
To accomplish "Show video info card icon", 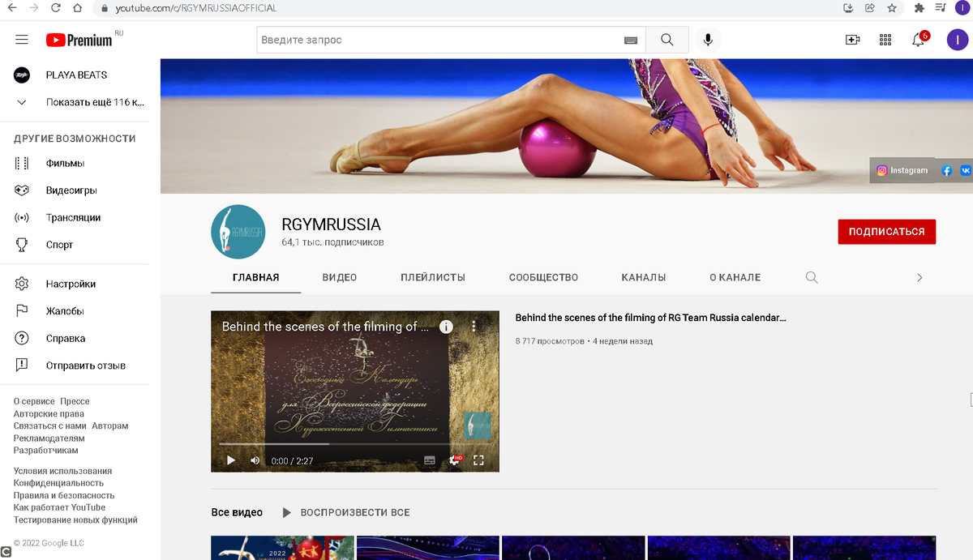I will tap(446, 327).
